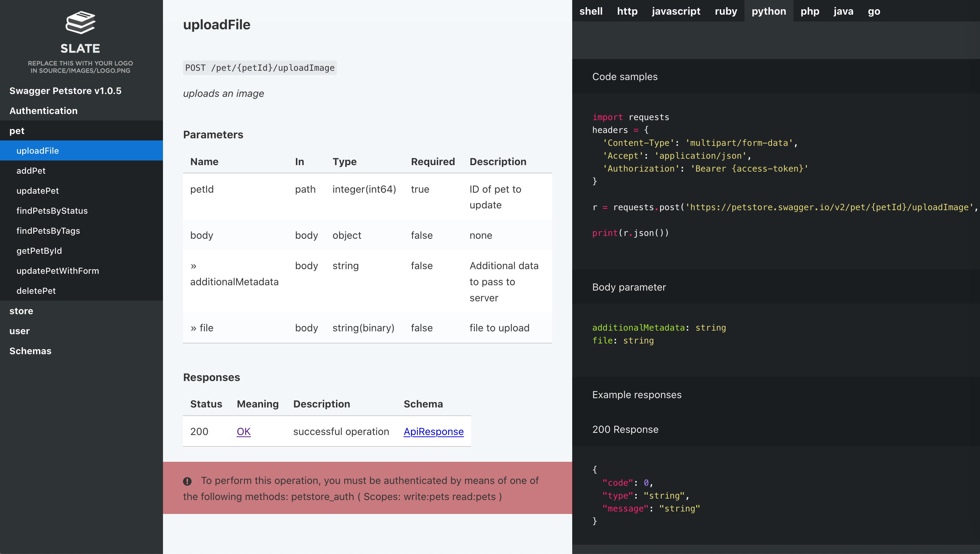Show java code samples
The height and width of the screenshot is (554, 980).
[x=843, y=11]
